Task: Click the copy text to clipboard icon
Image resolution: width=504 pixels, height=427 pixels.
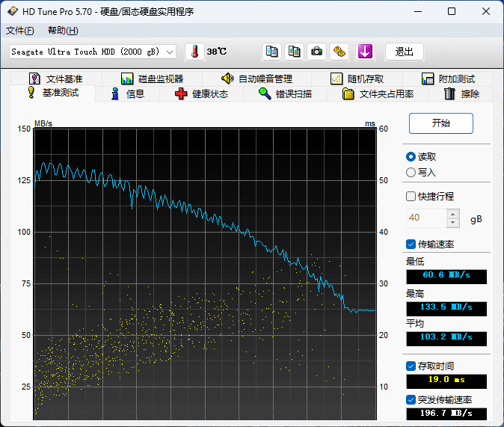Action: pos(272,52)
